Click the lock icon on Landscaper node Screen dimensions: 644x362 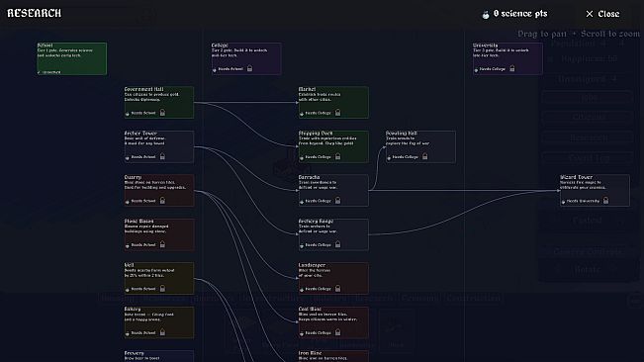(x=337, y=289)
